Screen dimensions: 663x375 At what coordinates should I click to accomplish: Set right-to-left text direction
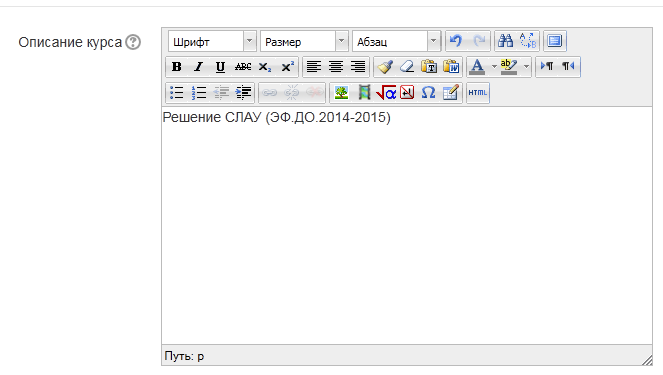click(x=569, y=67)
